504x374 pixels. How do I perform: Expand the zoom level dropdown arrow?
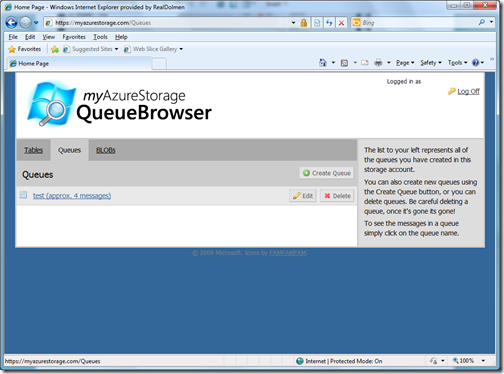[483, 361]
